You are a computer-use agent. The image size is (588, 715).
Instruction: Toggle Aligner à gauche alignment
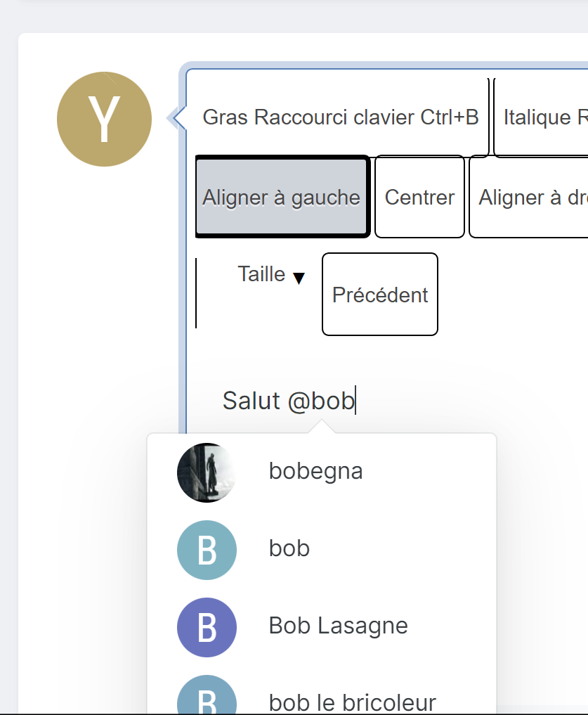pyautogui.click(x=282, y=197)
